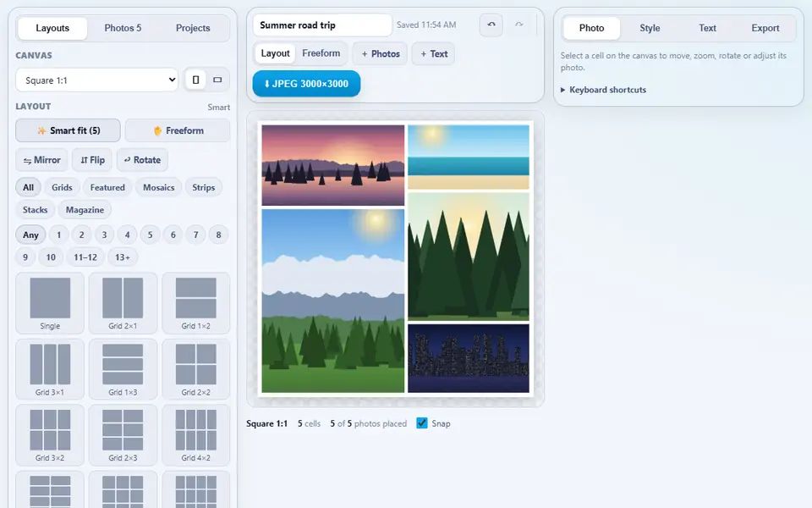Open the Projects tab
This screenshot has height=508, width=812.
pos(193,28)
